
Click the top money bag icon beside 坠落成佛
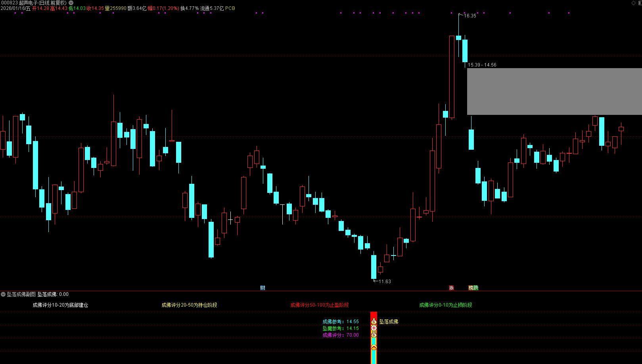(374, 322)
